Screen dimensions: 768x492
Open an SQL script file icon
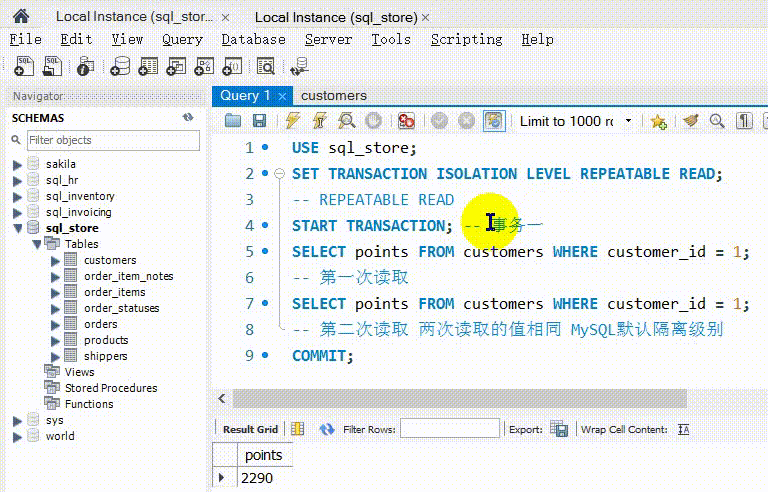point(52,66)
